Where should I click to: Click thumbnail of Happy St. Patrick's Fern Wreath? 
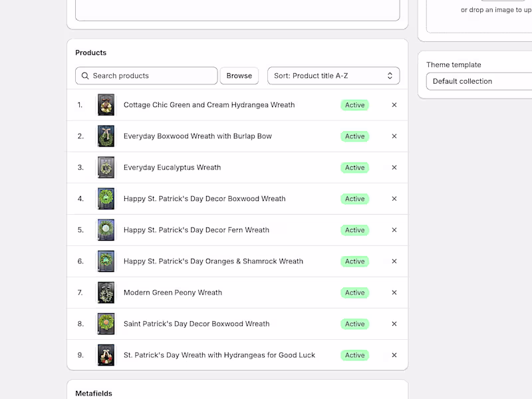[x=106, y=230]
